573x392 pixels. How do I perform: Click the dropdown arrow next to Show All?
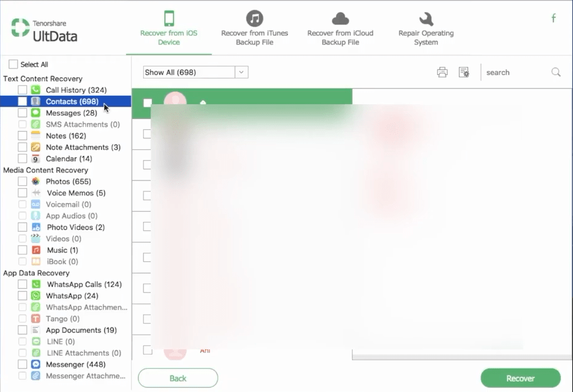pyautogui.click(x=242, y=73)
